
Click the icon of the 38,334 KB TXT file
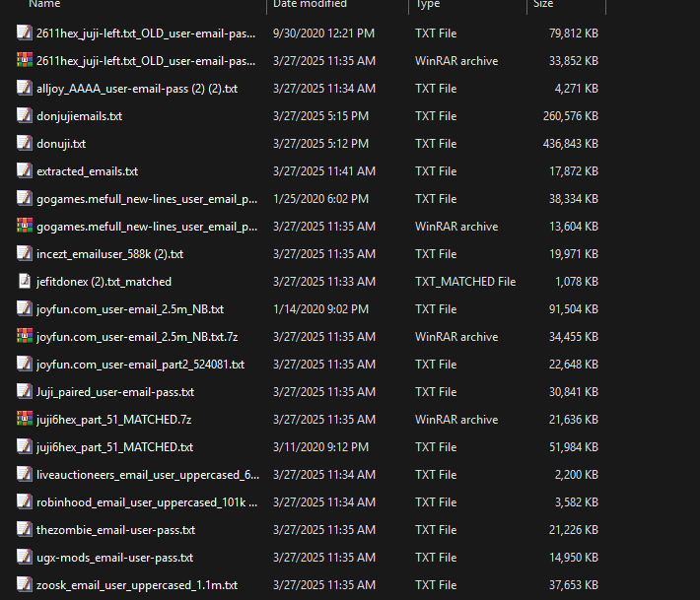(x=24, y=198)
